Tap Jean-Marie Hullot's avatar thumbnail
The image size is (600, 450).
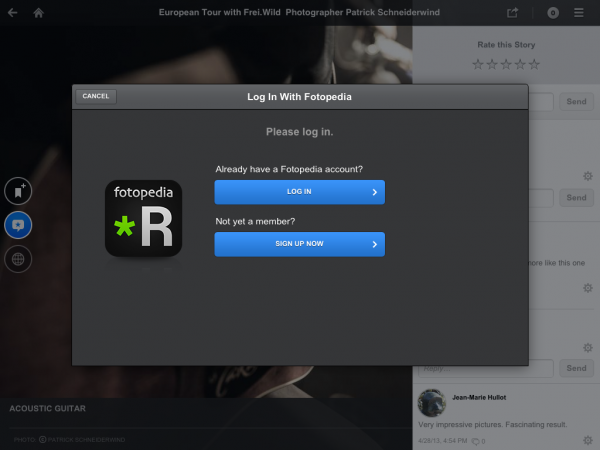(x=432, y=403)
